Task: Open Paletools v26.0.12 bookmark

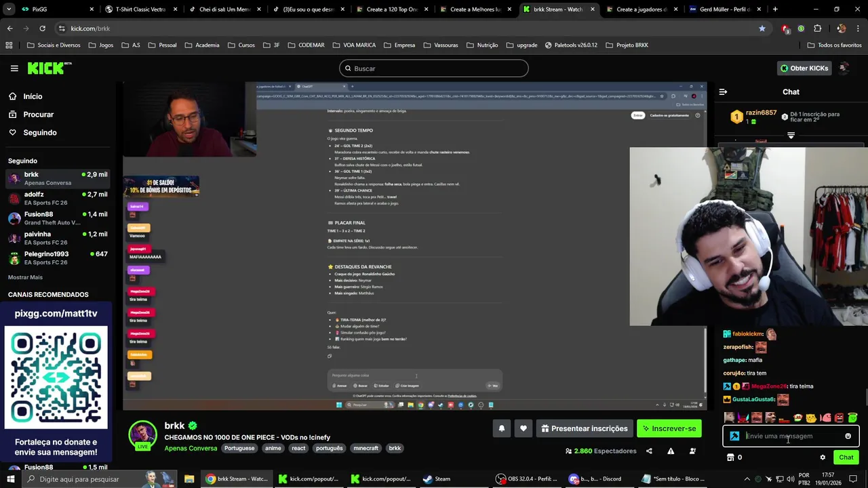Action: tap(571, 45)
